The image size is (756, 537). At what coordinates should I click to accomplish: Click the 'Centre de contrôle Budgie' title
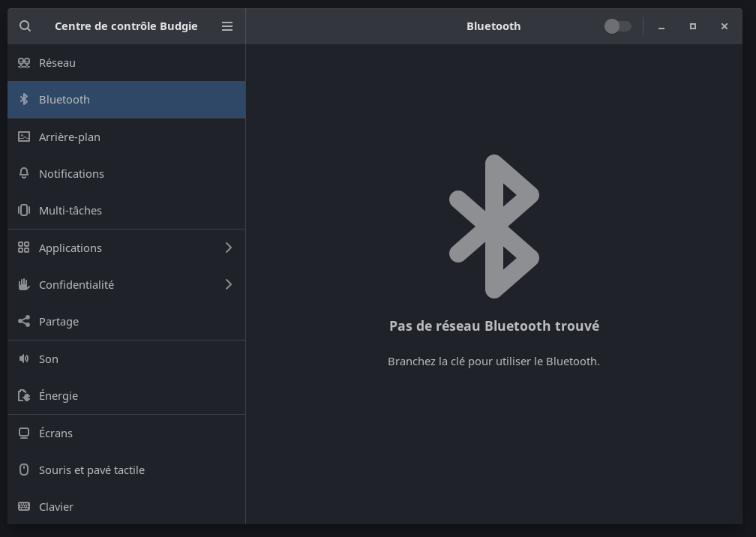point(126,26)
